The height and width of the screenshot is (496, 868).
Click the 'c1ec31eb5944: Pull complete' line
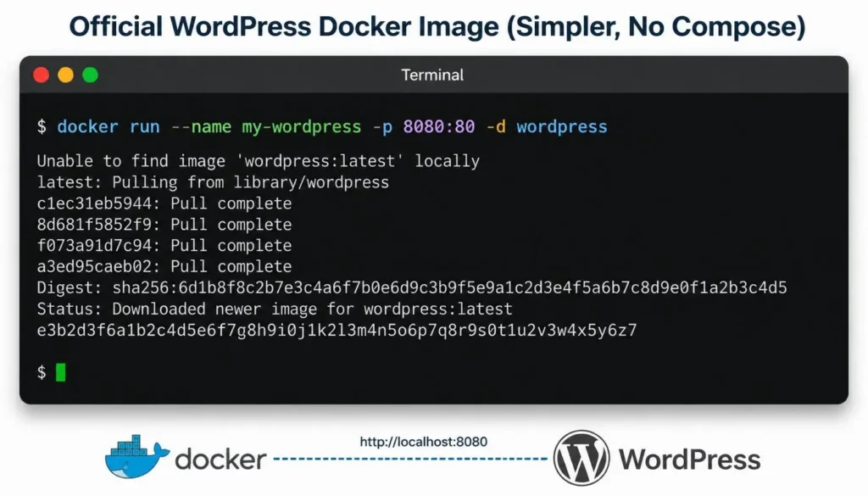(x=164, y=203)
